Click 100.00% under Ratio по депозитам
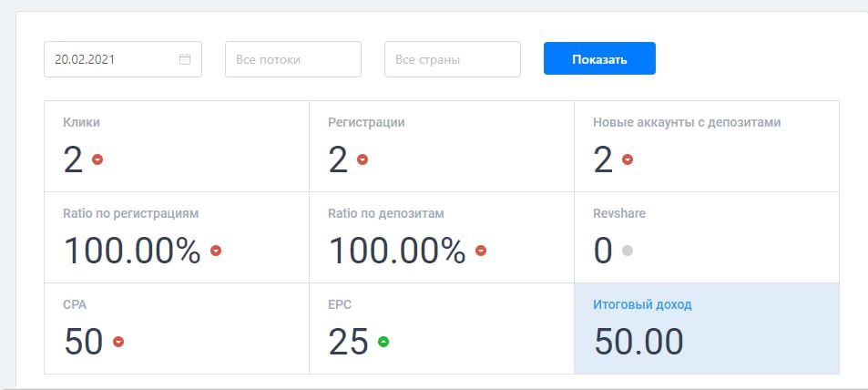The height and width of the screenshot is (390, 868). point(397,251)
